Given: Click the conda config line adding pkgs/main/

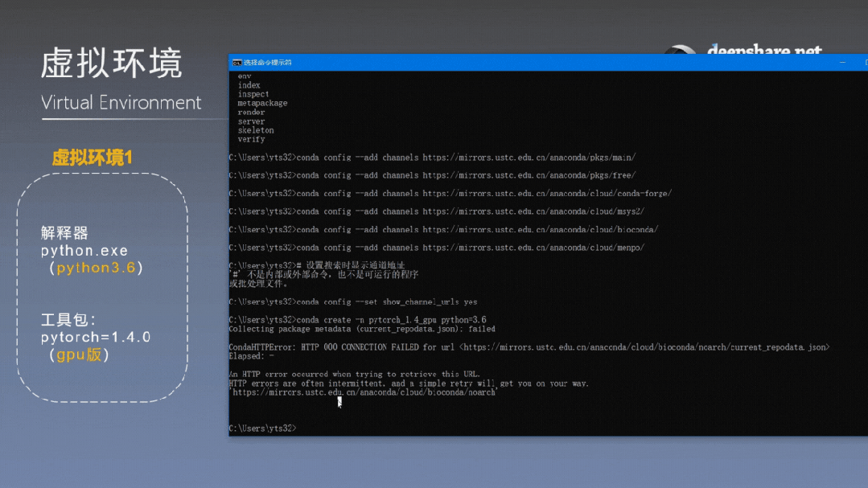Looking at the screenshot, I should (x=432, y=158).
